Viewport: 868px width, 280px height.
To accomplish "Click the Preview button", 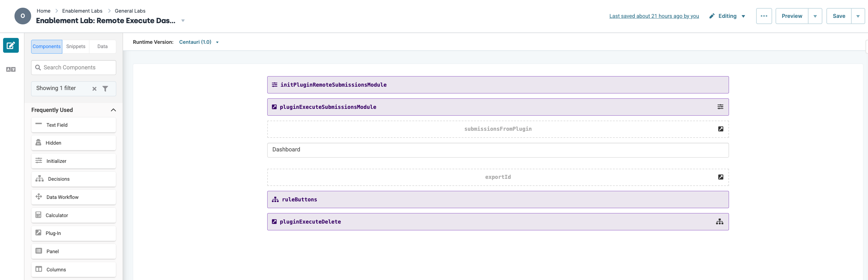I will (x=792, y=16).
